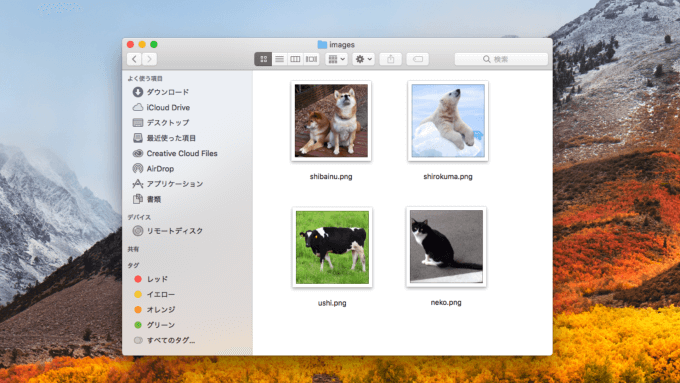Click the disc icon beside リモートディスク
The image size is (680, 383).
(137, 231)
